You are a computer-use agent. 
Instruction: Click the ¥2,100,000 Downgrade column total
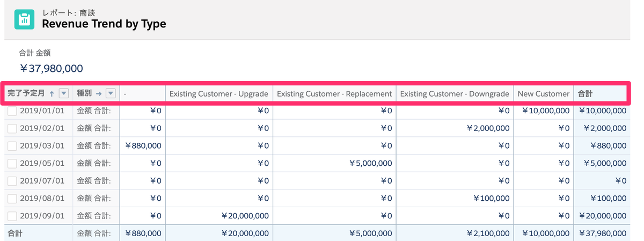tap(488, 233)
